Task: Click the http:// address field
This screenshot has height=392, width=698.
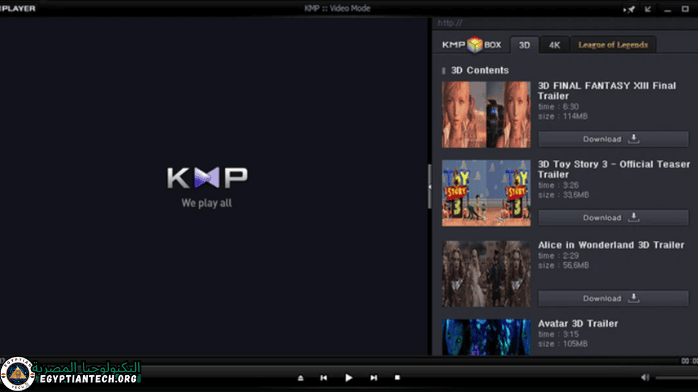Action: [x=565, y=23]
